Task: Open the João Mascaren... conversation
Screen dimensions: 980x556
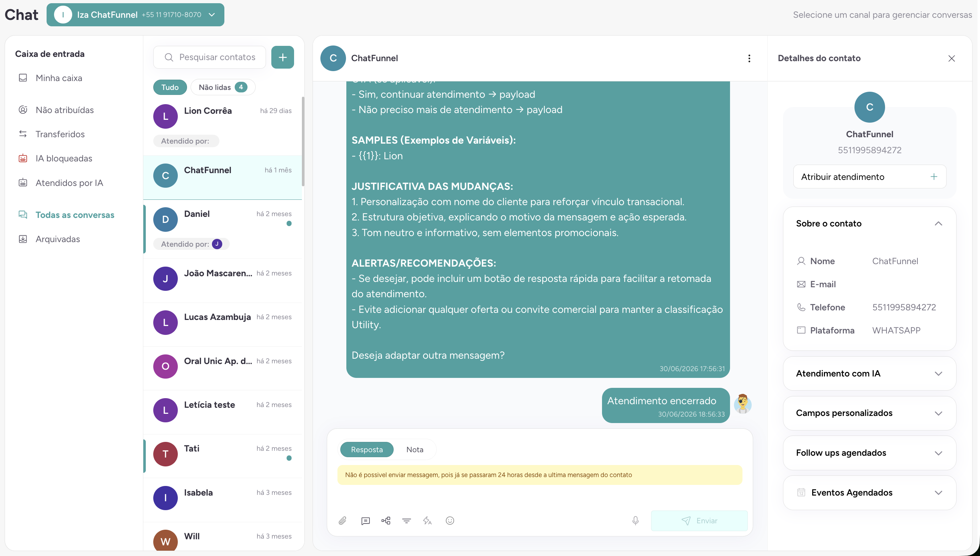Action: point(223,281)
